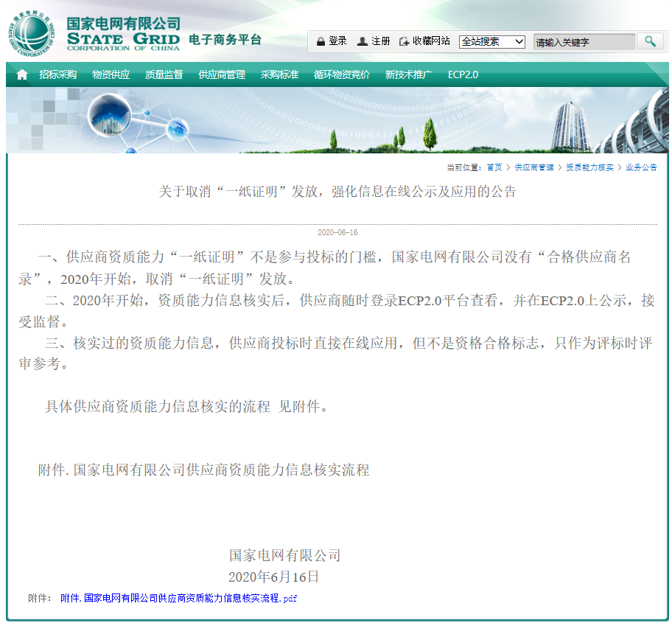
Task: Click the keyword search input field
Action: click(x=582, y=41)
